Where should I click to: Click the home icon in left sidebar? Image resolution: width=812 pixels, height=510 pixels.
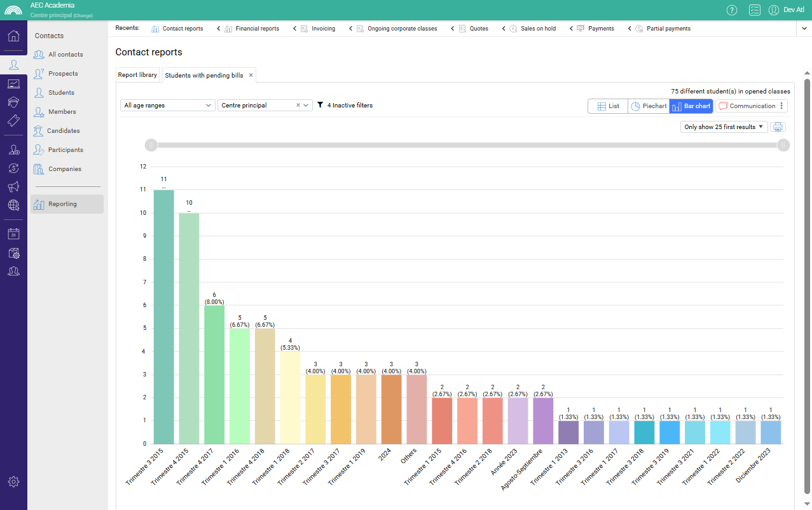(13, 36)
